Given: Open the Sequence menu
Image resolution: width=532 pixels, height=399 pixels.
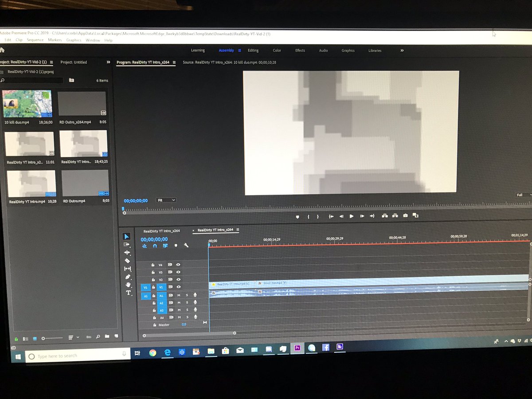Looking at the screenshot, I should point(35,40).
